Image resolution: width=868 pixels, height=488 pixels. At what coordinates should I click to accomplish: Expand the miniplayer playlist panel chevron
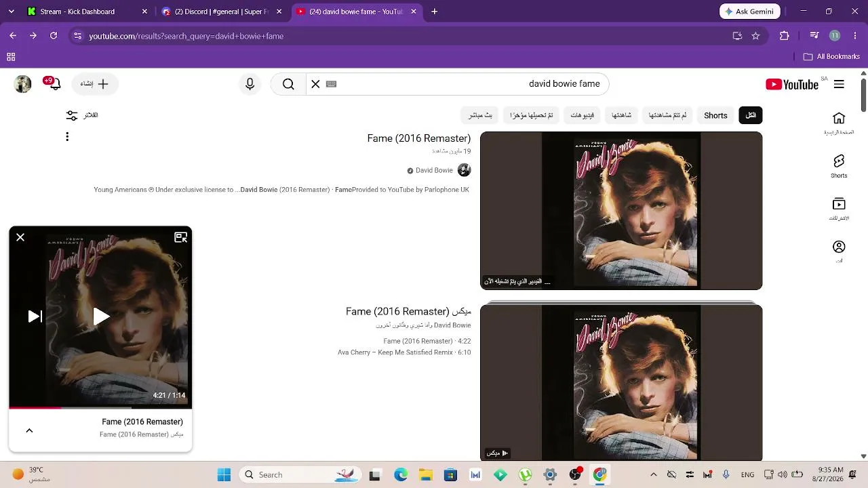29,430
